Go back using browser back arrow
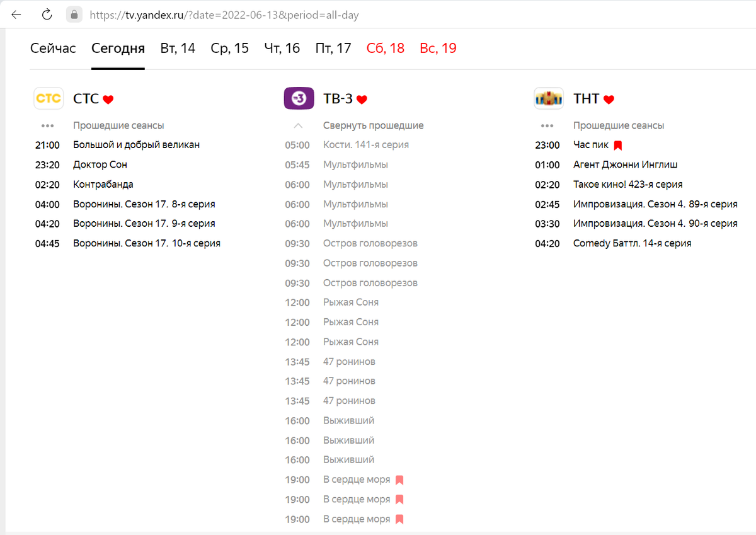Image resolution: width=756 pixels, height=535 pixels. (x=16, y=14)
